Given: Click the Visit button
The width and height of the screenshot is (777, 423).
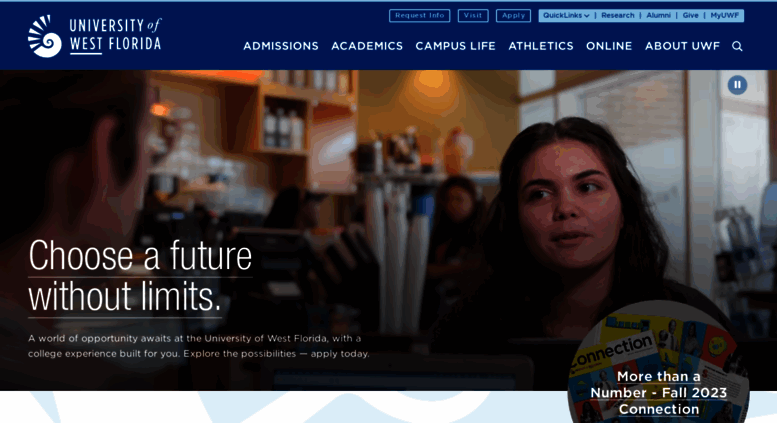Looking at the screenshot, I should (473, 15).
